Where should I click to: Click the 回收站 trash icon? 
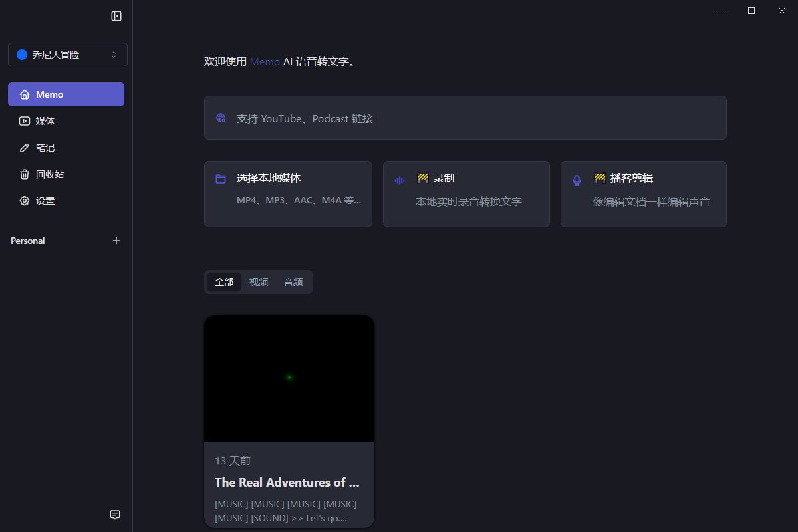(x=25, y=174)
